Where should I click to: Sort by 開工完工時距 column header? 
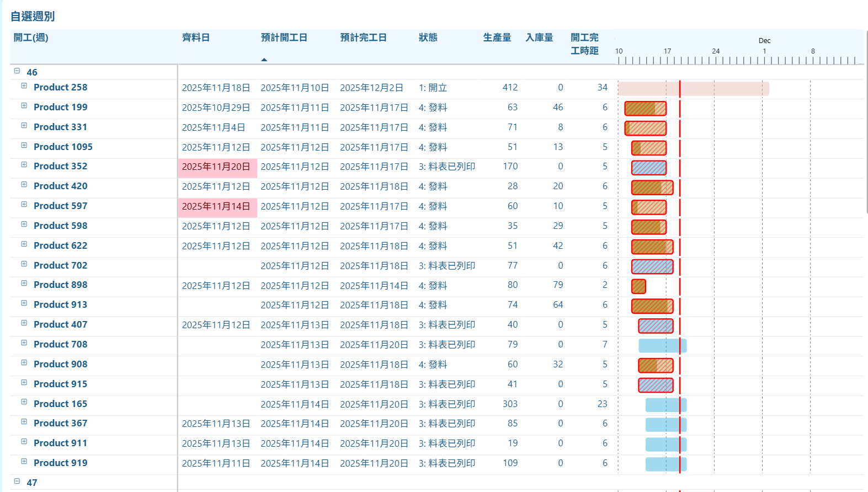pyautogui.click(x=584, y=44)
